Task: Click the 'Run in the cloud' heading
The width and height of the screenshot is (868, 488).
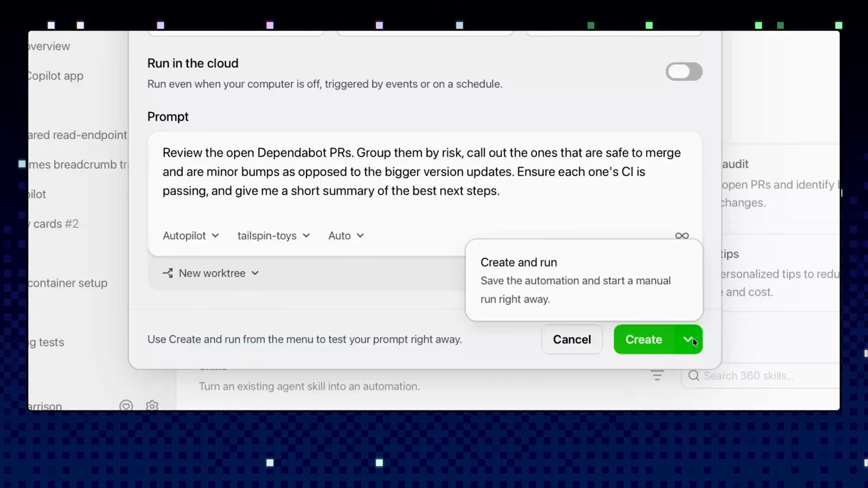Action: tap(193, 63)
